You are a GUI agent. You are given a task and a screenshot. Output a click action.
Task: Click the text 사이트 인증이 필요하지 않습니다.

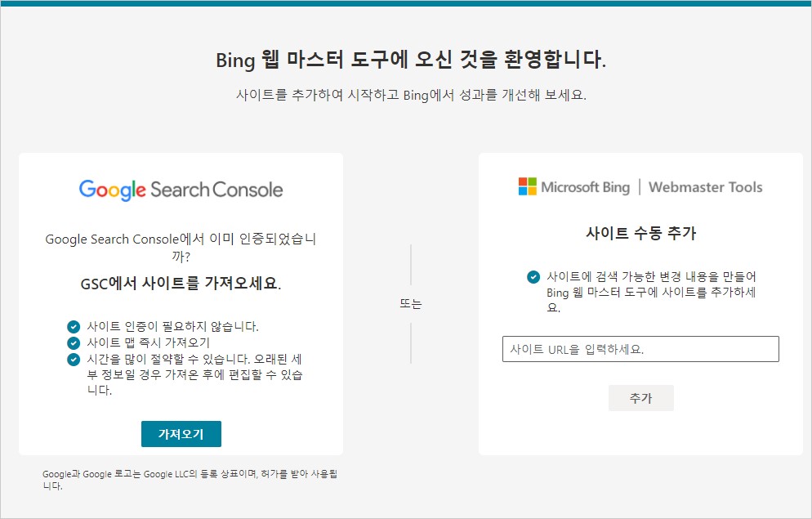173,326
